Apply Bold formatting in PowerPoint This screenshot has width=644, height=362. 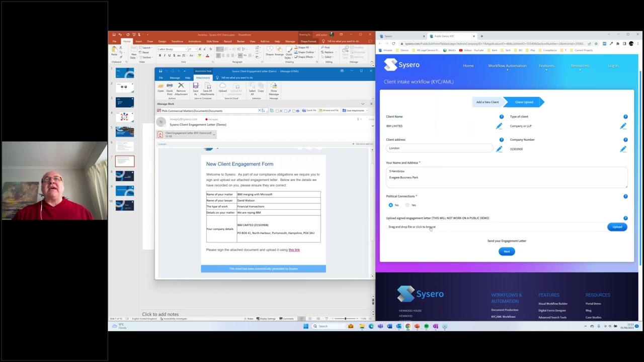tap(160, 55)
